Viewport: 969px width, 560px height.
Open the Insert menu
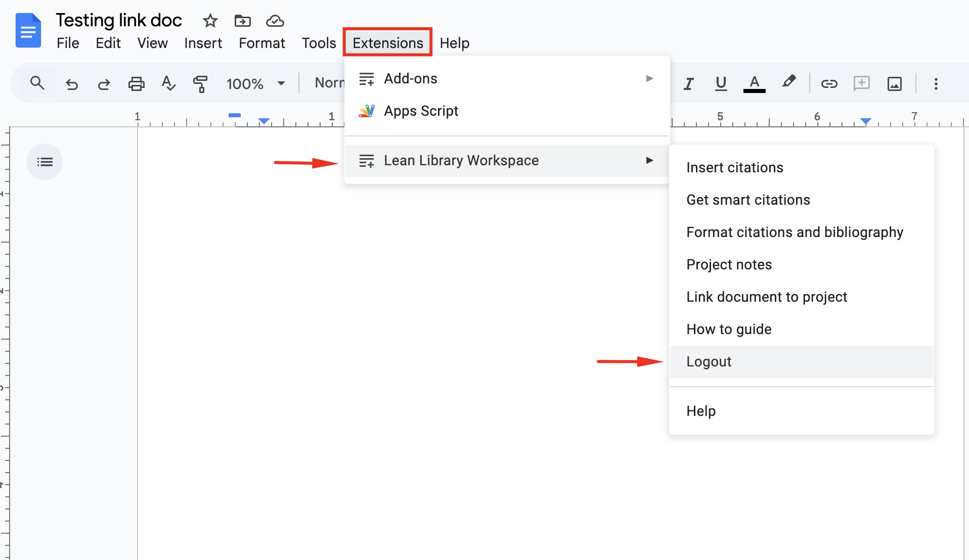coord(203,43)
